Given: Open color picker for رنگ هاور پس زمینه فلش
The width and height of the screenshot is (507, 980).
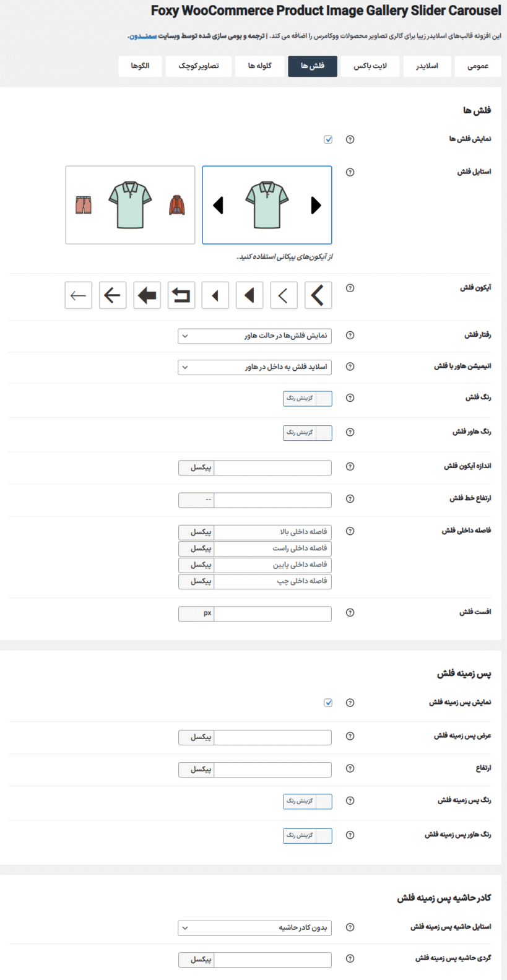Looking at the screenshot, I should 308,836.
